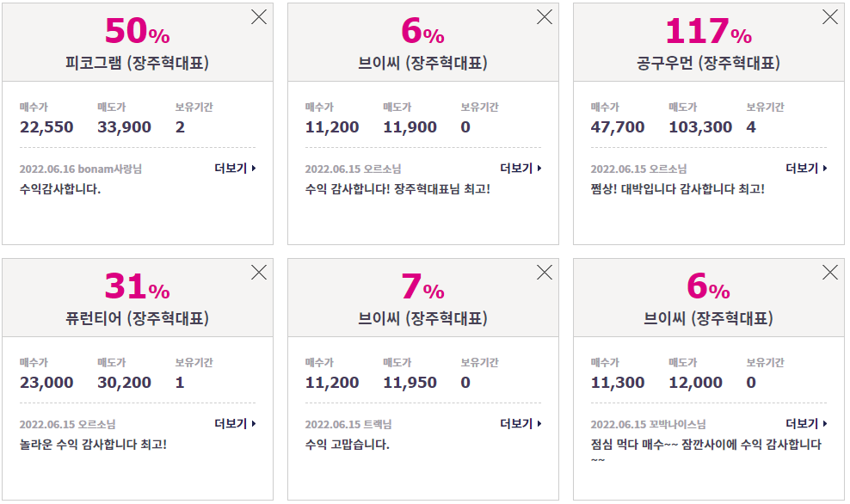Click the 117% return figure
This screenshot has height=504, width=850.
coord(709,31)
